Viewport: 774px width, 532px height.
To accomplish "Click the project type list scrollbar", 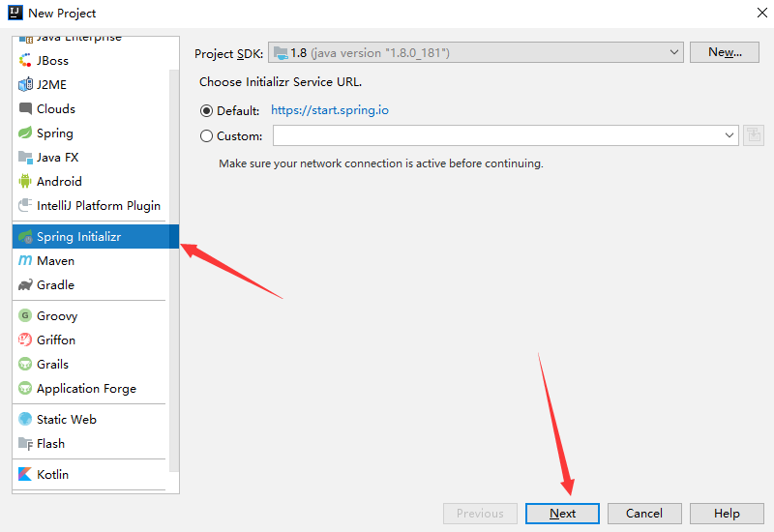I will coord(174,271).
